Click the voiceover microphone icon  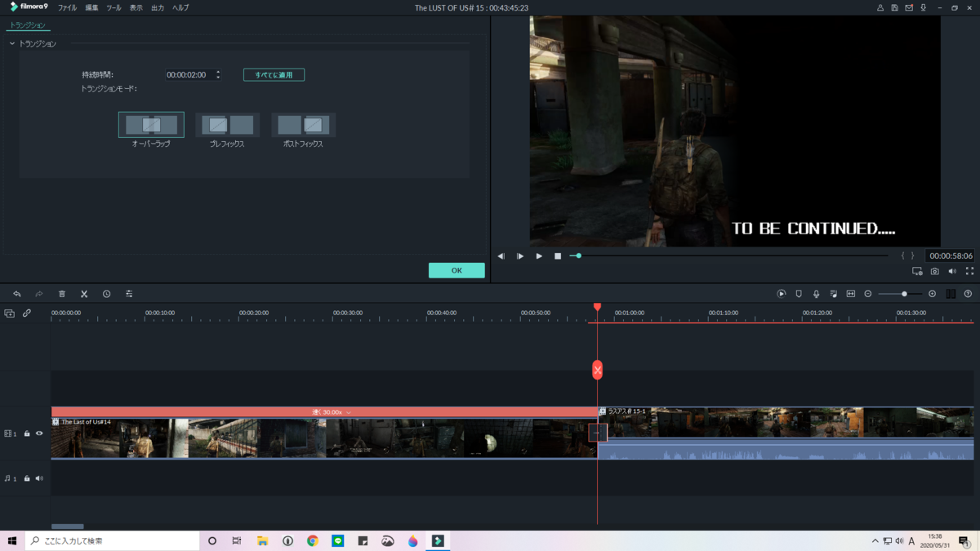pos(816,294)
